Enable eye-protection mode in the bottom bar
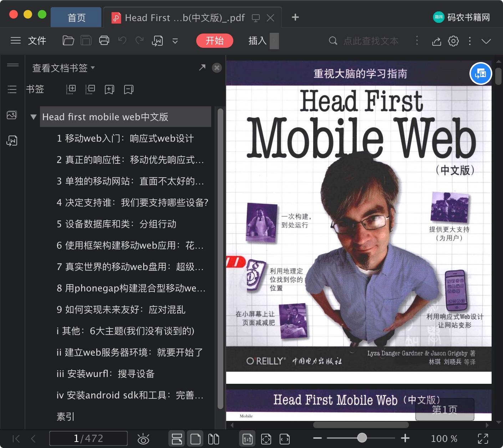Image resolution: width=503 pixels, height=448 pixels. (143, 438)
